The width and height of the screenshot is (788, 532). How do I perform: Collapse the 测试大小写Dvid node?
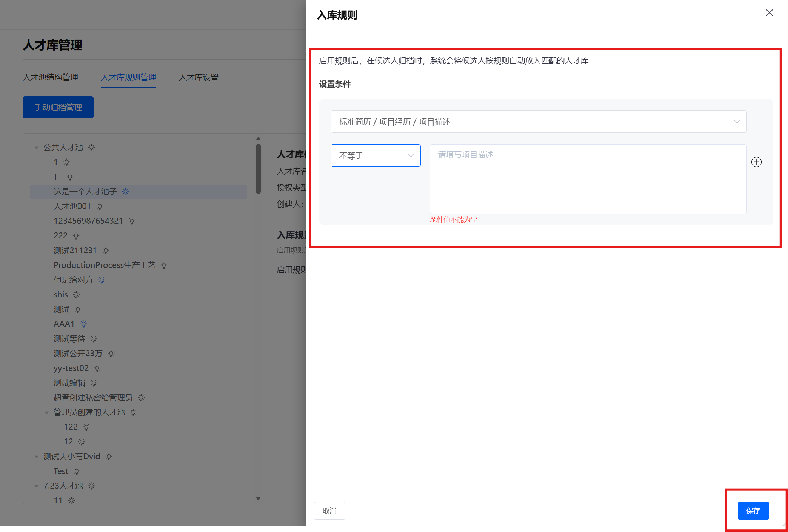[36, 457]
